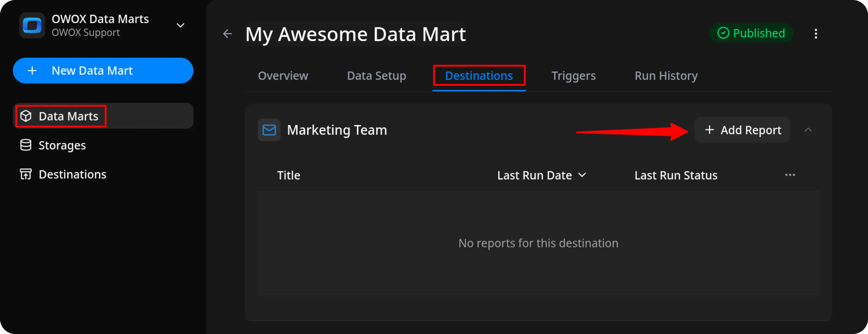Open the Run History tab

click(x=666, y=75)
